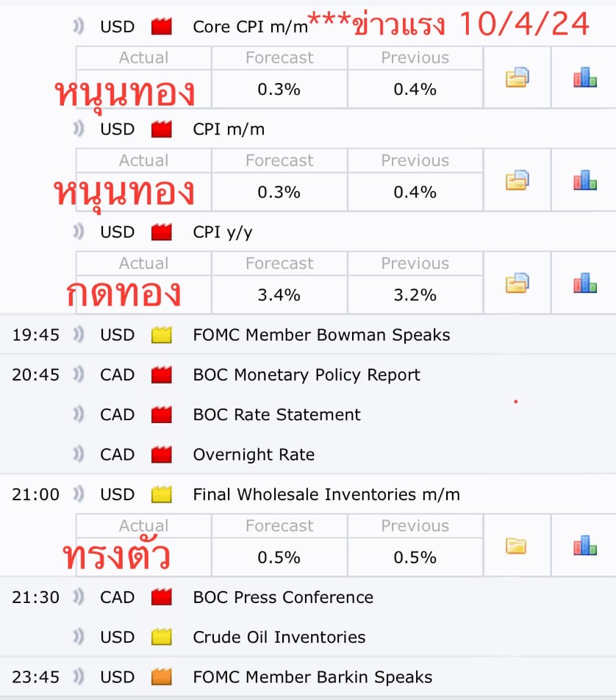Open detail folder icon for Core CPI m/m
Viewport: 616px width, 700px height.
(x=517, y=77)
